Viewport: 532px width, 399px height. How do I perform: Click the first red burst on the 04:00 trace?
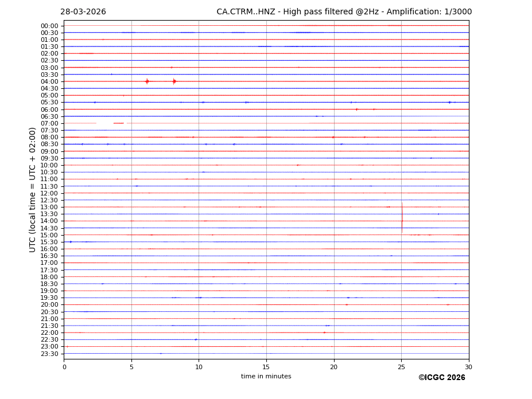[x=147, y=81]
